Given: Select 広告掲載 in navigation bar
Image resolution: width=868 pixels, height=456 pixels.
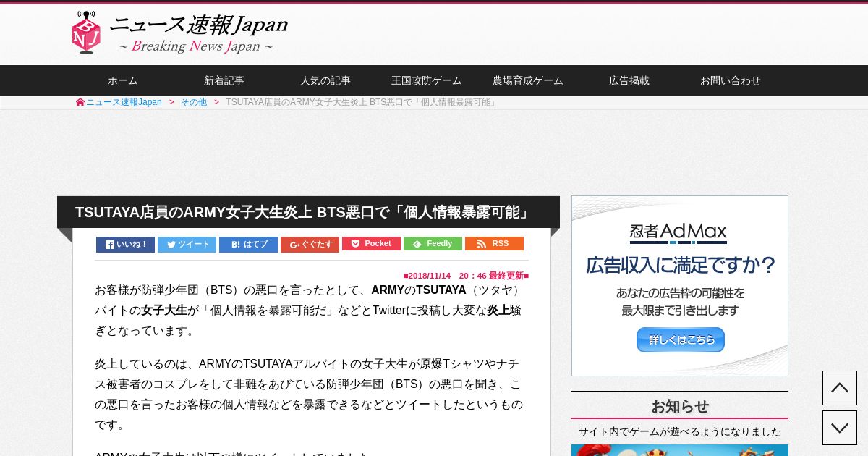Looking at the screenshot, I should click(629, 80).
